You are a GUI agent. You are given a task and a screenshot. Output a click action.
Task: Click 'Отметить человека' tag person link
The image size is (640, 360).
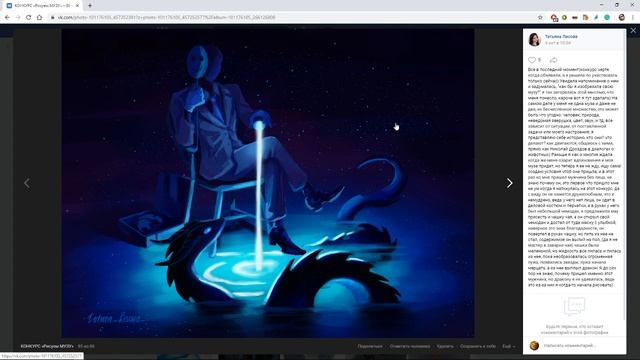coord(410,346)
